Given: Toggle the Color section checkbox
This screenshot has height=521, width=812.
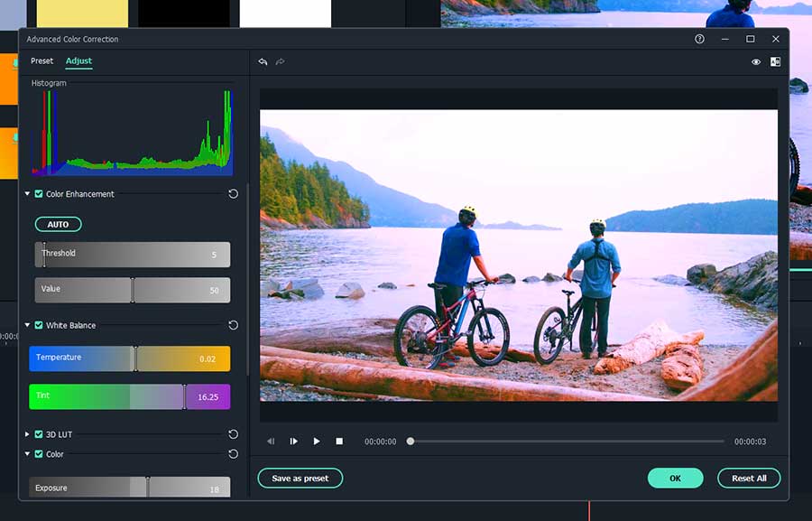Looking at the screenshot, I should pos(38,453).
